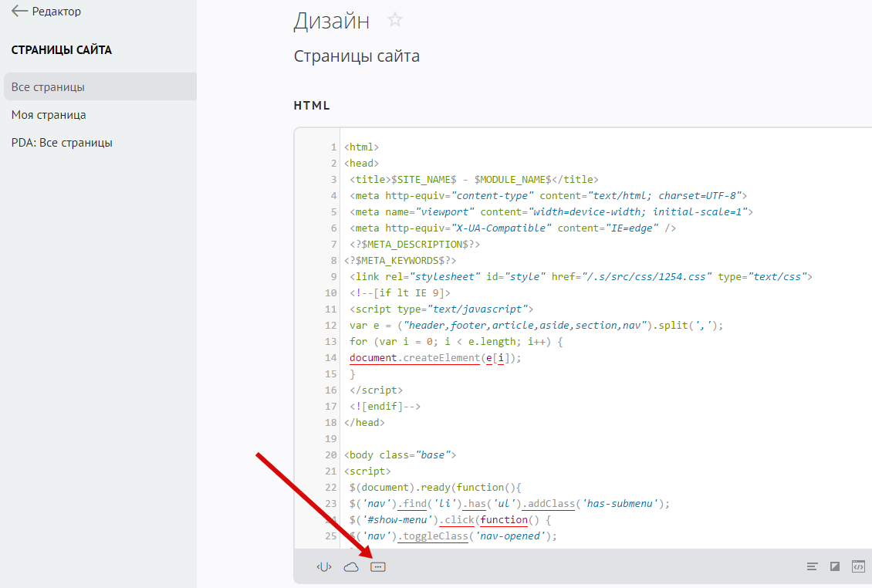This screenshot has height=588, width=872.
Task: Click the Редактор back link
Action: pos(56,12)
